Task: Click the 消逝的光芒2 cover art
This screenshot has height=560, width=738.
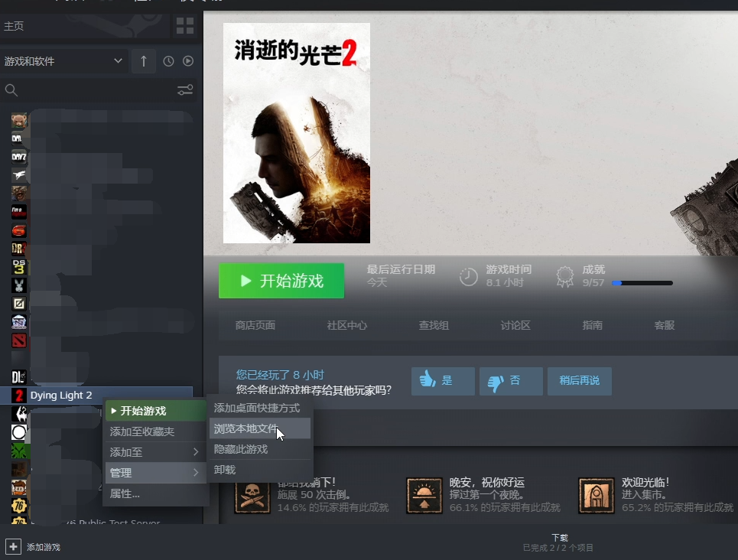Action: [297, 133]
